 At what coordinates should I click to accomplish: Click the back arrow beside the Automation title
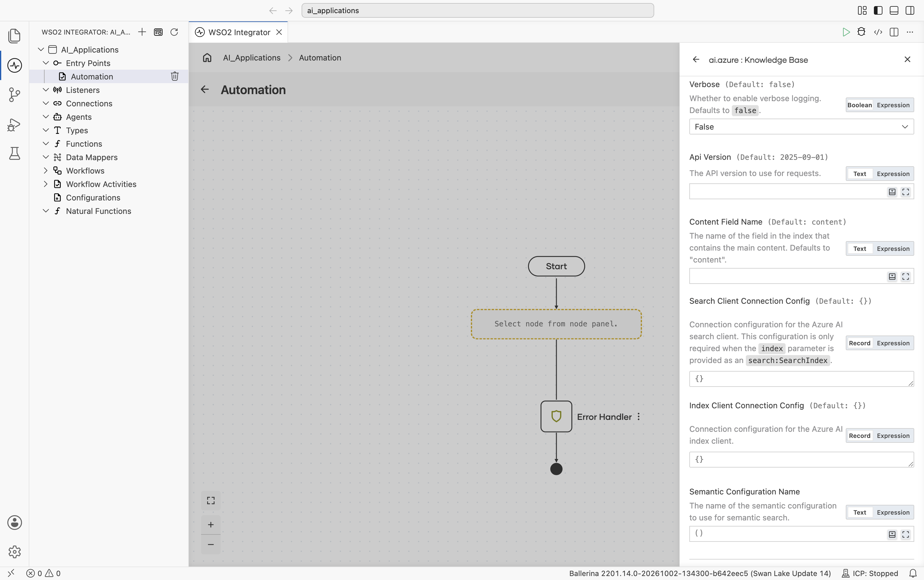tap(205, 89)
